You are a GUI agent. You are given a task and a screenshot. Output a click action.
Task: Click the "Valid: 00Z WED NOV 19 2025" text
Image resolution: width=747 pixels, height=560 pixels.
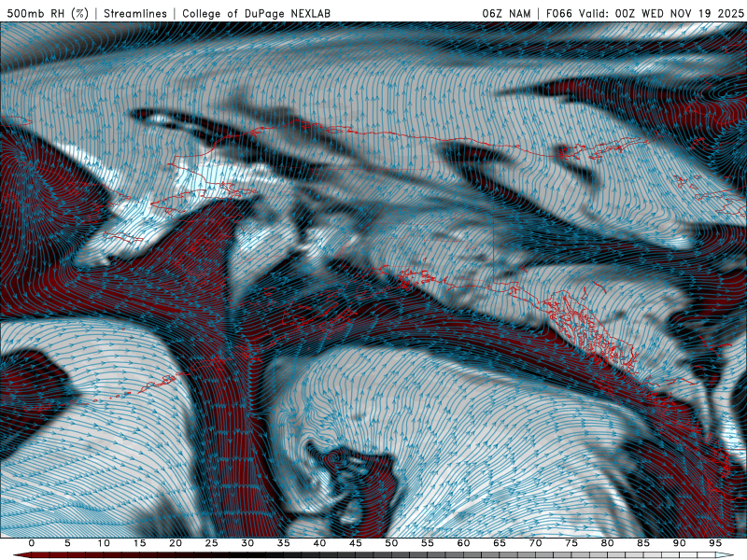click(662, 14)
